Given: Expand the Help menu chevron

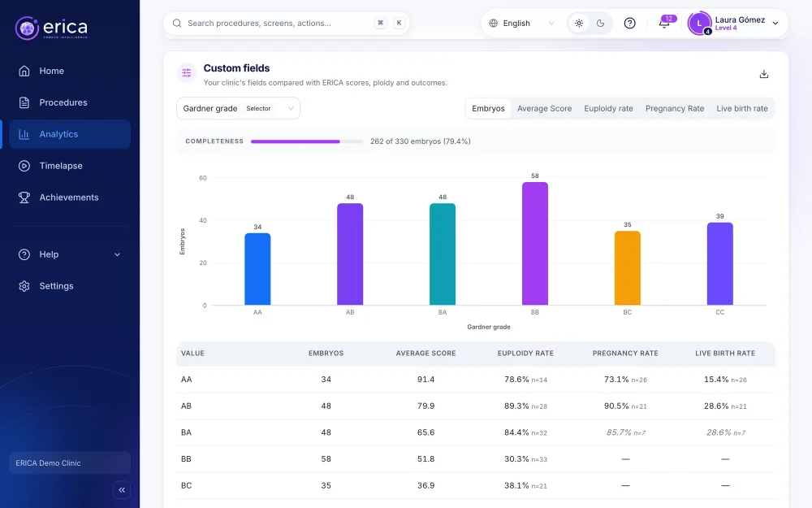Looking at the screenshot, I should [117, 254].
